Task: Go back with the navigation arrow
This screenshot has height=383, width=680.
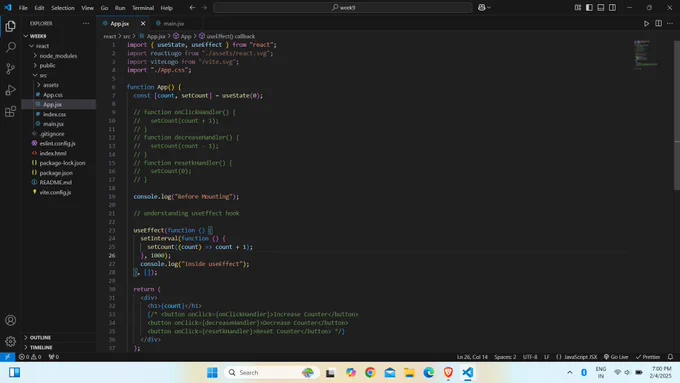Action: pyautogui.click(x=192, y=7)
